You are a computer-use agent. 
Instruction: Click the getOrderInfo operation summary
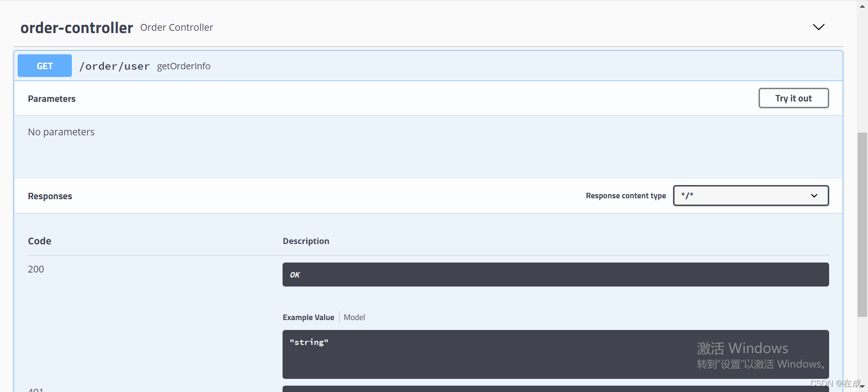click(x=184, y=66)
